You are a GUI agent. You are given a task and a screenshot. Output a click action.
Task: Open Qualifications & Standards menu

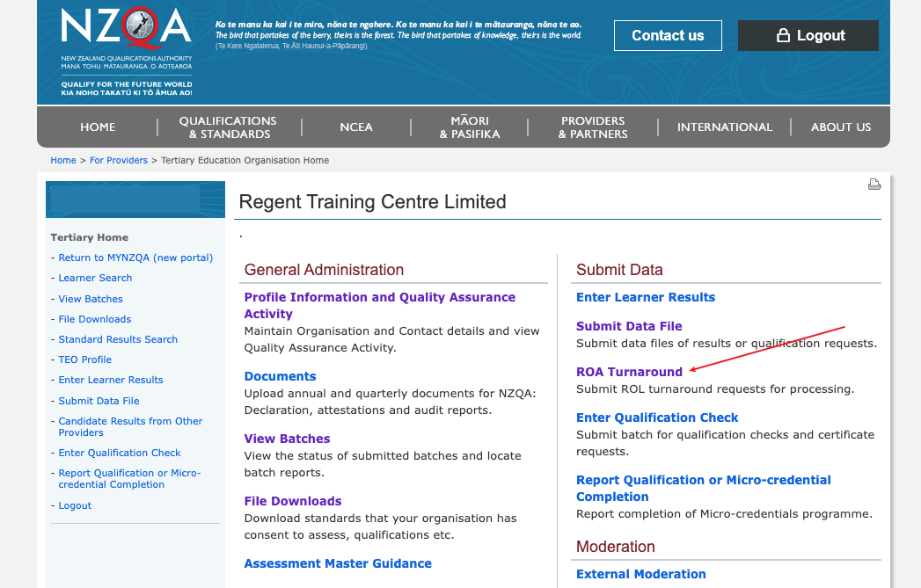pos(228,127)
